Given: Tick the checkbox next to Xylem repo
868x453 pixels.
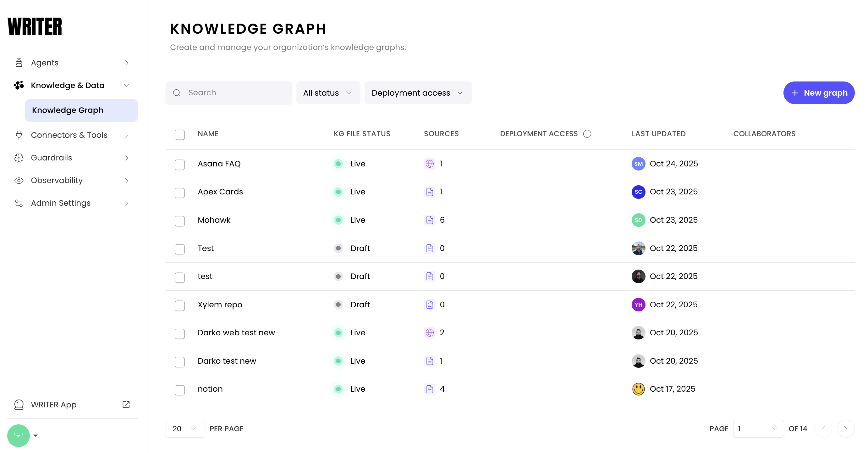Looking at the screenshot, I should coord(179,305).
